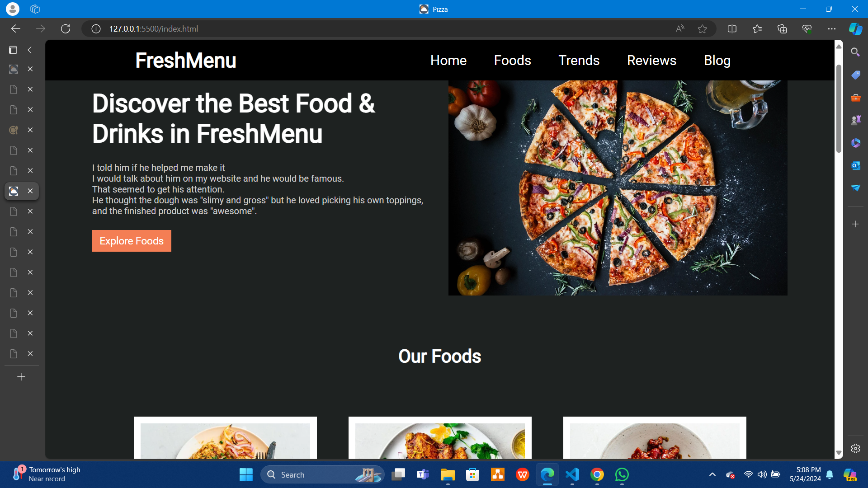Open Visual Studio Code from taskbar
The image size is (868, 488).
pyautogui.click(x=572, y=475)
